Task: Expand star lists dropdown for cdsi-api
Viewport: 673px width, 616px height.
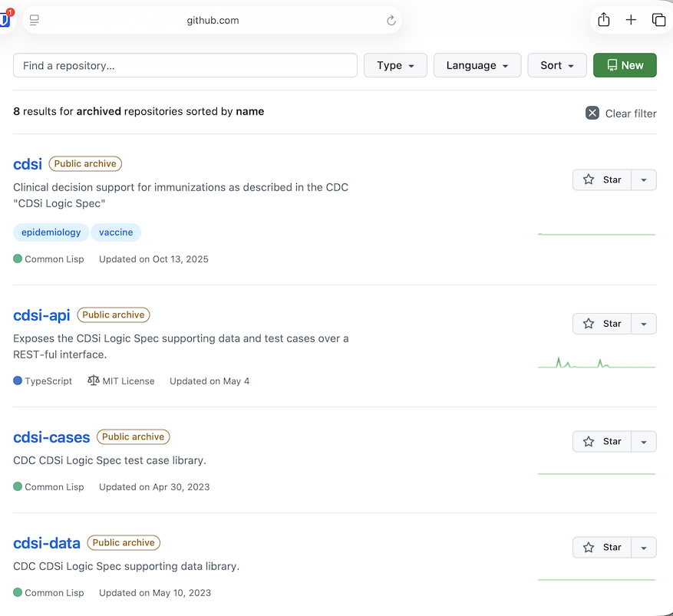Action: pos(644,324)
